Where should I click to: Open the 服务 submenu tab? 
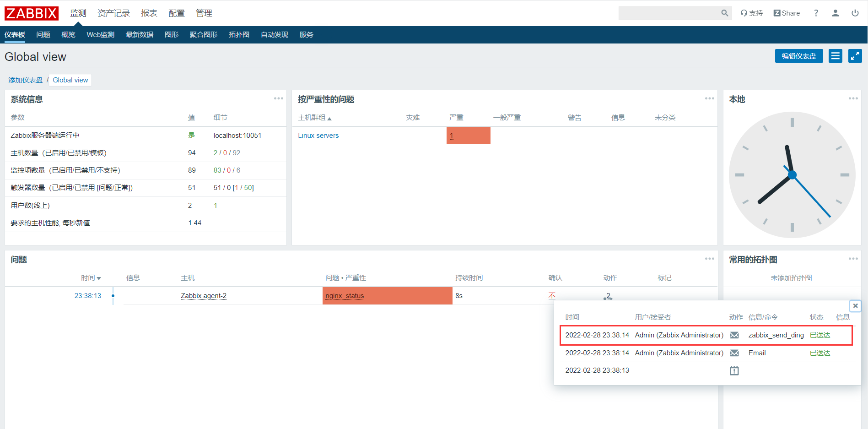307,35
